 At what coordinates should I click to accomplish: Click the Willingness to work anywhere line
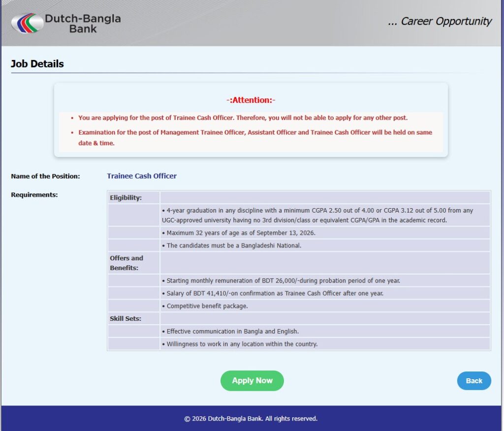point(240,344)
